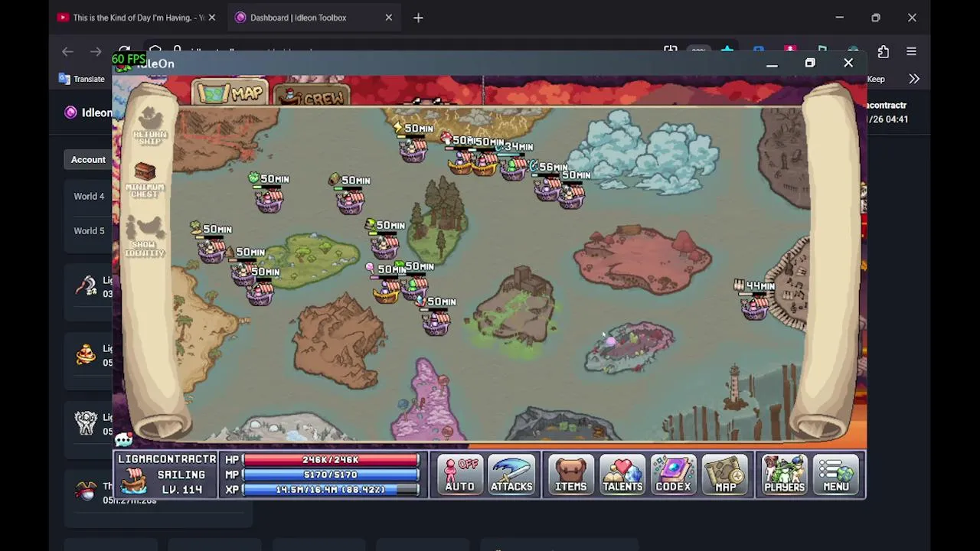980x551 pixels.
Task: Switch to the CREW tab
Action: (x=312, y=96)
